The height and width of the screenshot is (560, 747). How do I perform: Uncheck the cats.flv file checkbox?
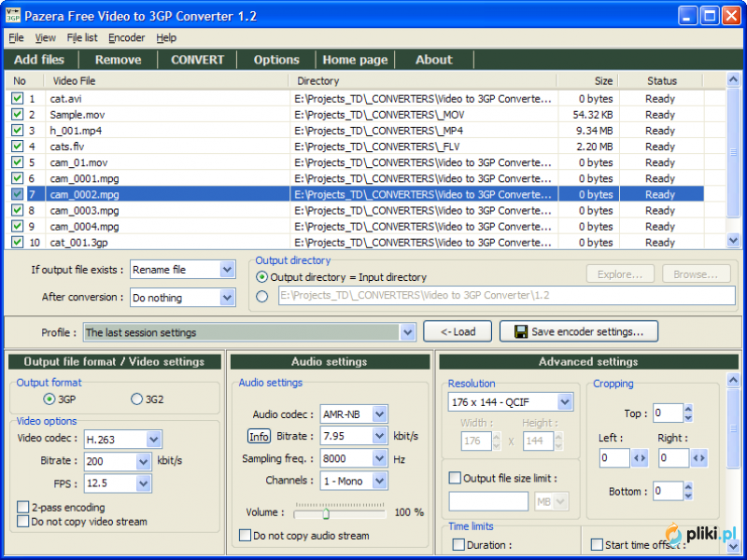[x=17, y=147]
